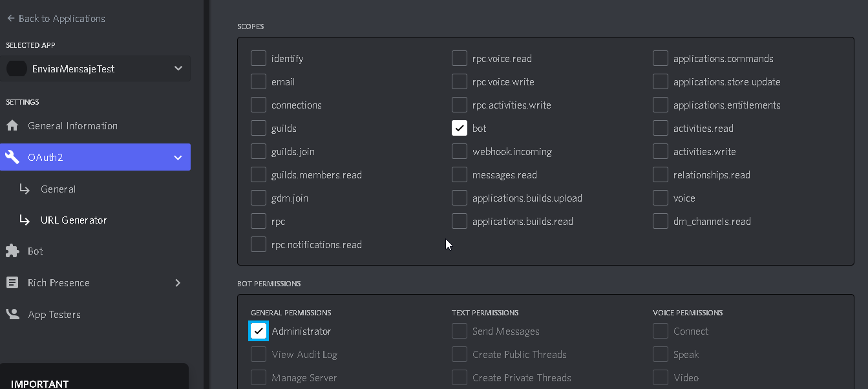Open the App Testers page
The height and width of the screenshot is (389, 868).
pyautogui.click(x=53, y=315)
